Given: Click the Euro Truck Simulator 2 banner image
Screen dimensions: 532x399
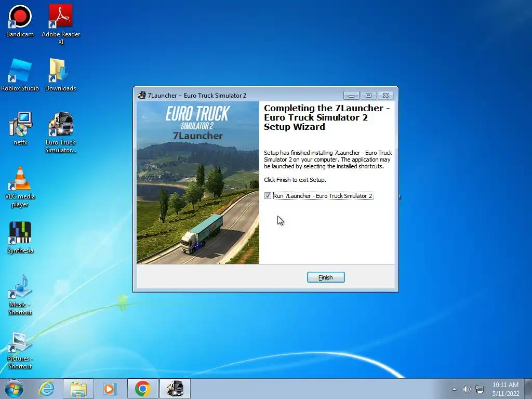Looking at the screenshot, I should click(198, 182).
